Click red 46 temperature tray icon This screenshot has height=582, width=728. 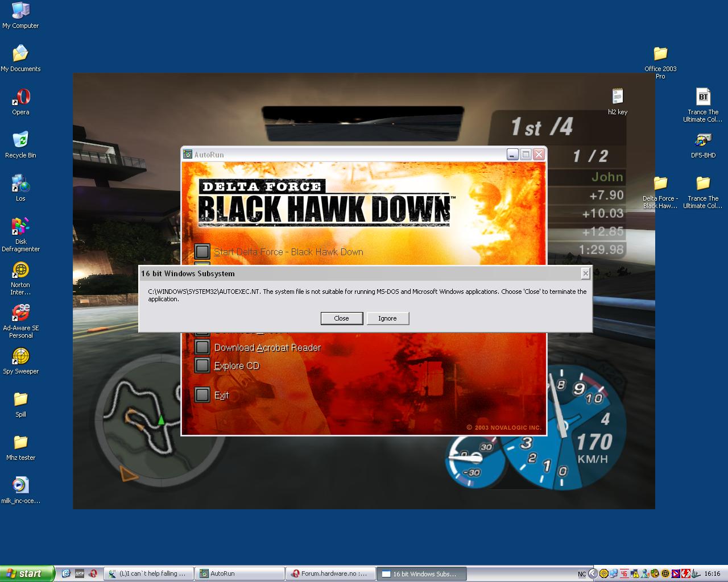point(624,573)
